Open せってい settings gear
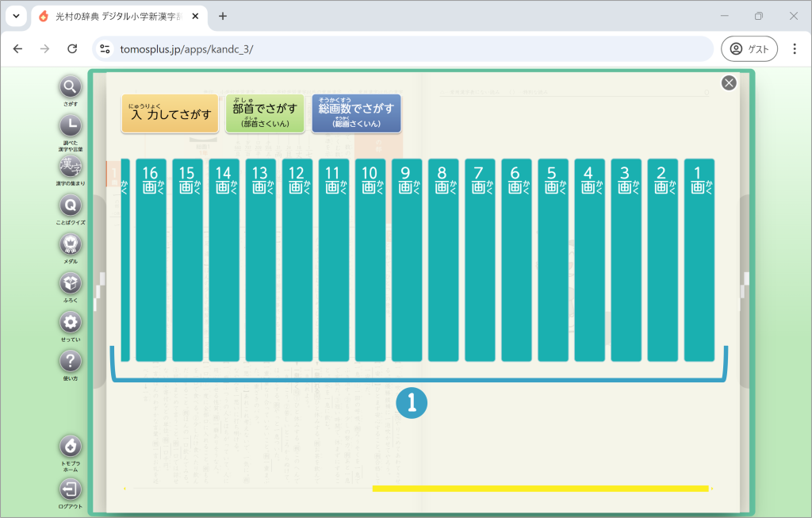 click(x=71, y=322)
